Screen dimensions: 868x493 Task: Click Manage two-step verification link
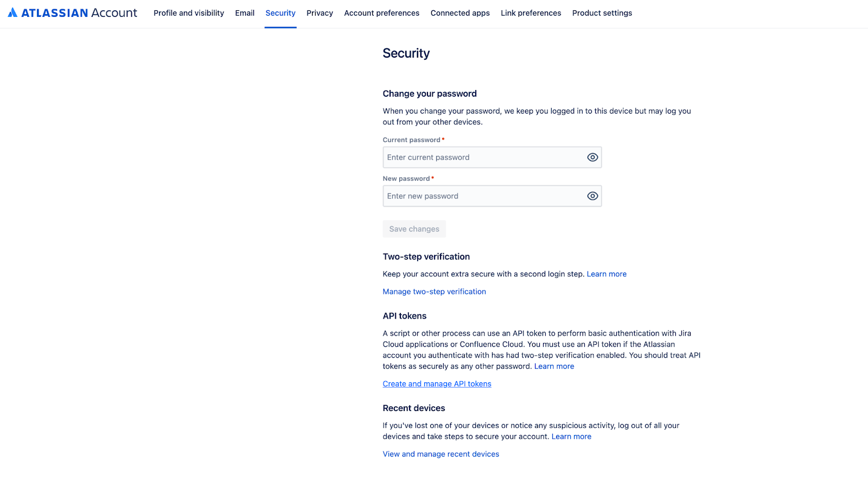[434, 292]
